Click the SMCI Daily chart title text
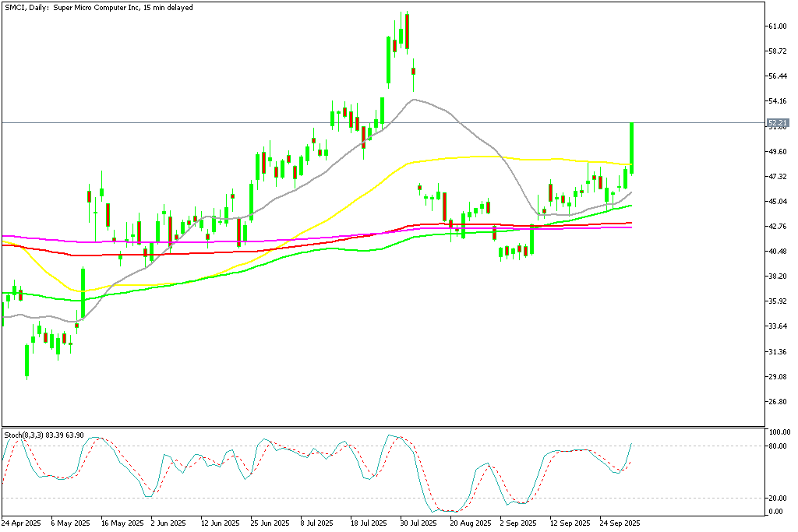Viewport: 798px width, 532px height. (98, 7)
